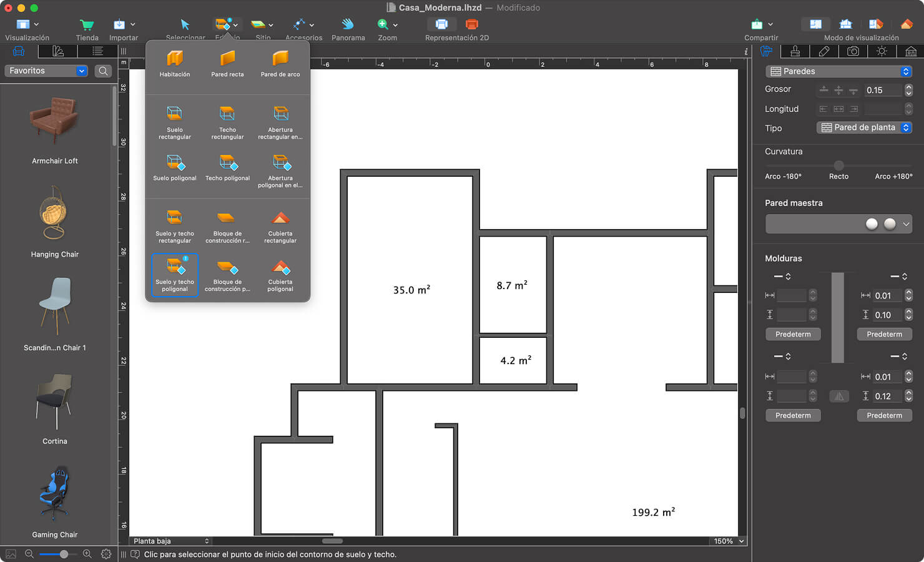Screen dimensions: 924x562
Task: Switch to 2D plan view (blue printer icon)
Action: coord(441,24)
